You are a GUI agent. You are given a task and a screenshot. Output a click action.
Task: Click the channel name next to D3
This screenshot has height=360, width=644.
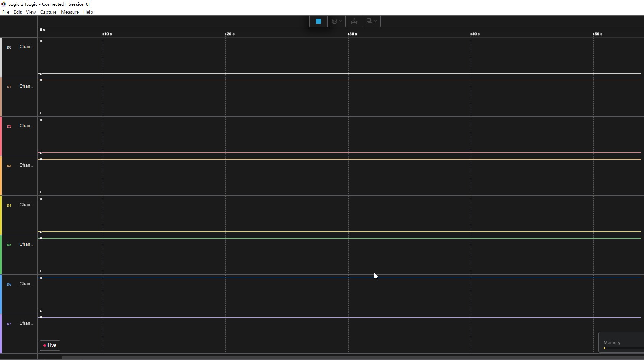coord(26,165)
